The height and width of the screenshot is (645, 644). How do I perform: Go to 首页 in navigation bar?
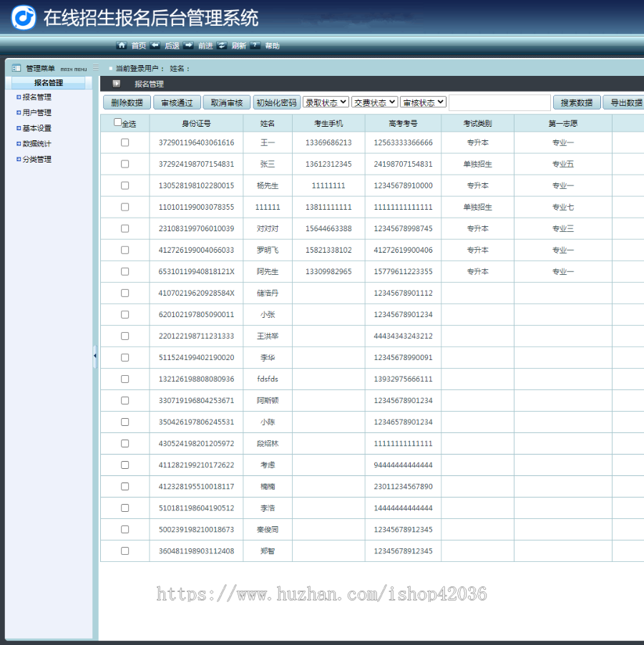tap(139, 46)
